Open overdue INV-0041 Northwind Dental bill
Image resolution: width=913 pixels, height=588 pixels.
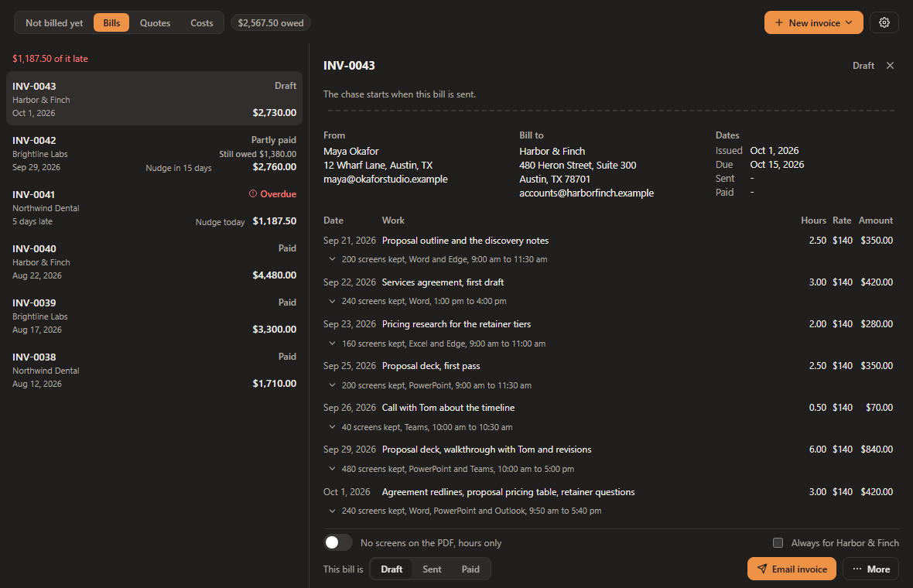point(154,207)
